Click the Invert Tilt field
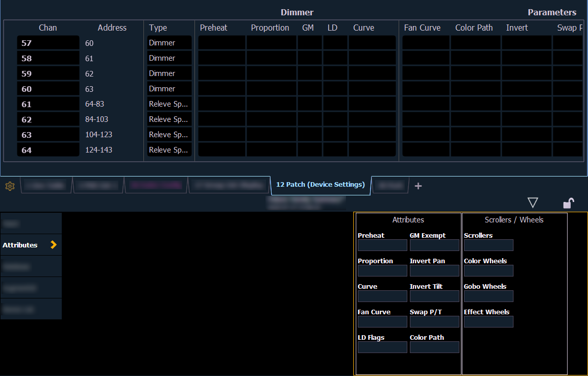Screen dimensions: 588x376 (434, 296)
